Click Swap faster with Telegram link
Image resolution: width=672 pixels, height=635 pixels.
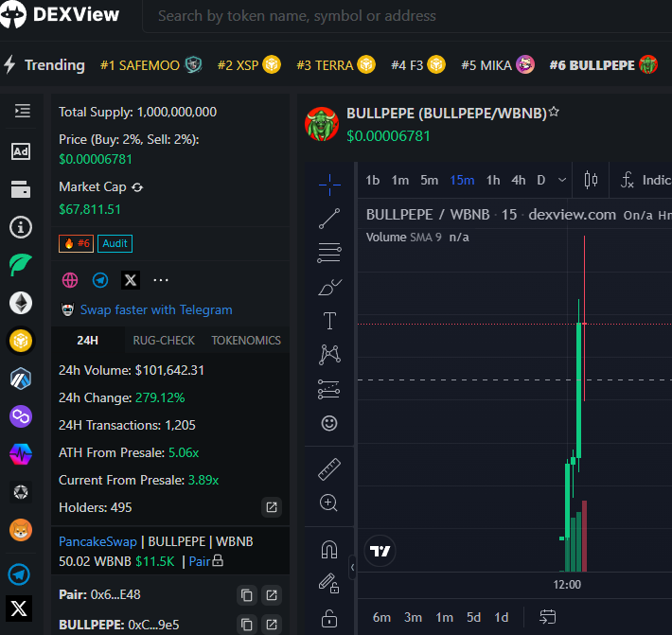point(156,309)
